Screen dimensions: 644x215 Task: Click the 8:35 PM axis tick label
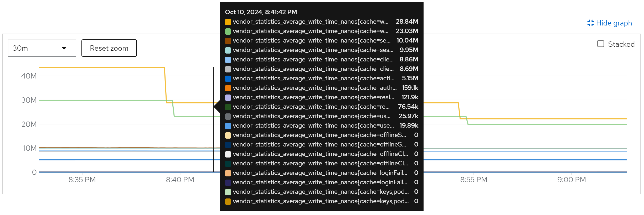82,180
